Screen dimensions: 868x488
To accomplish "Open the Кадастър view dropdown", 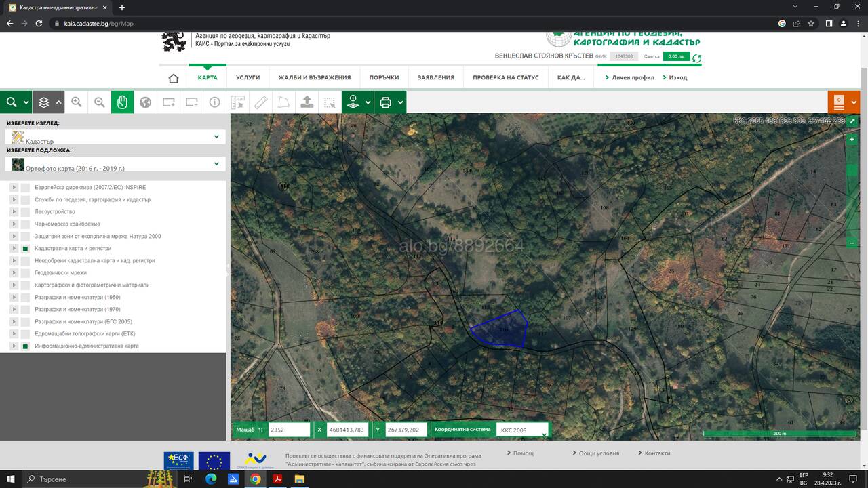I will tap(115, 137).
